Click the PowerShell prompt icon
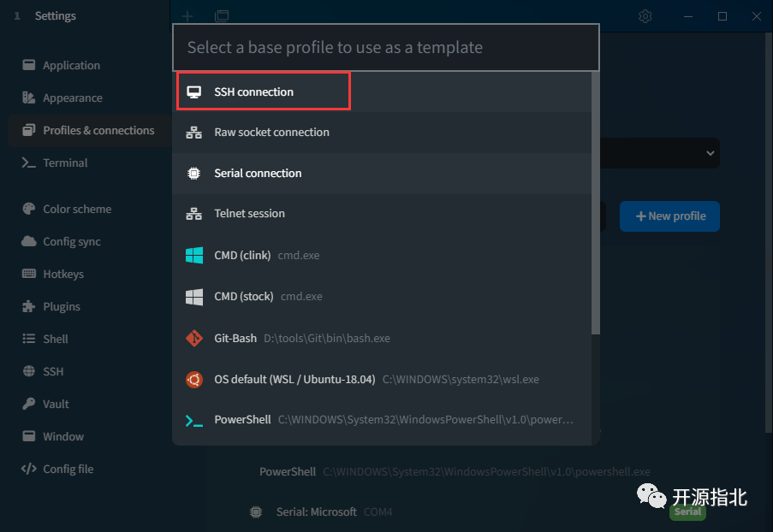773x532 pixels. pos(194,420)
